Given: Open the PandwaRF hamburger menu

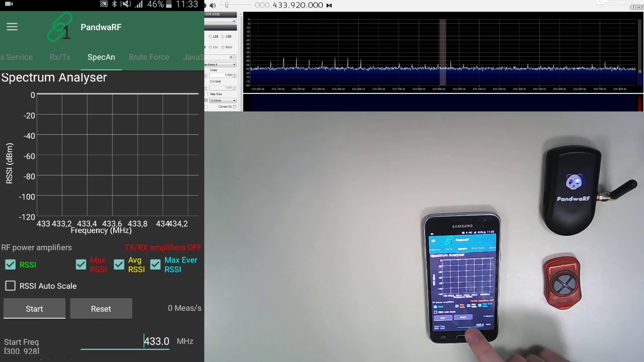Looking at the screenshot, I should click(x=12, y=27).
